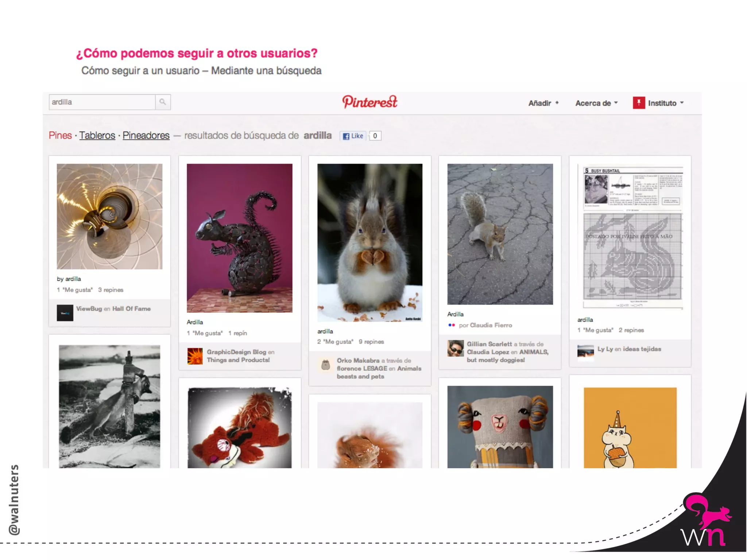Click Ly Ly user avatar

(x=585, y=352)
